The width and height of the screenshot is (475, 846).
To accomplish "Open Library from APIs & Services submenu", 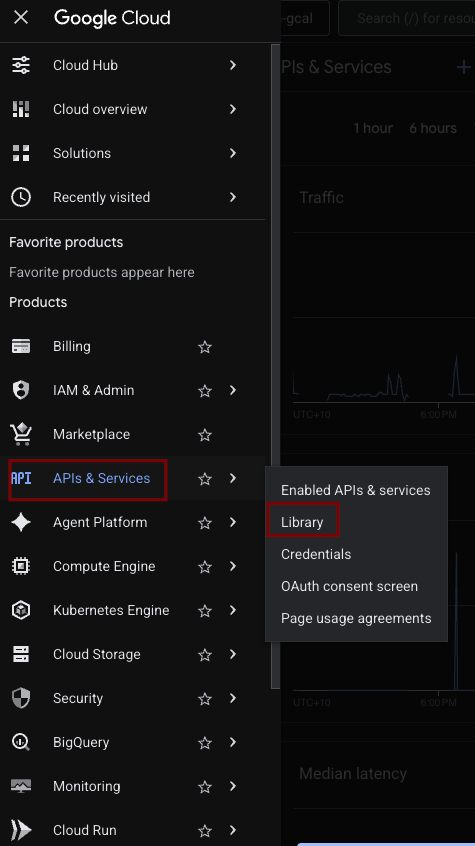I will tap(302, 522).
